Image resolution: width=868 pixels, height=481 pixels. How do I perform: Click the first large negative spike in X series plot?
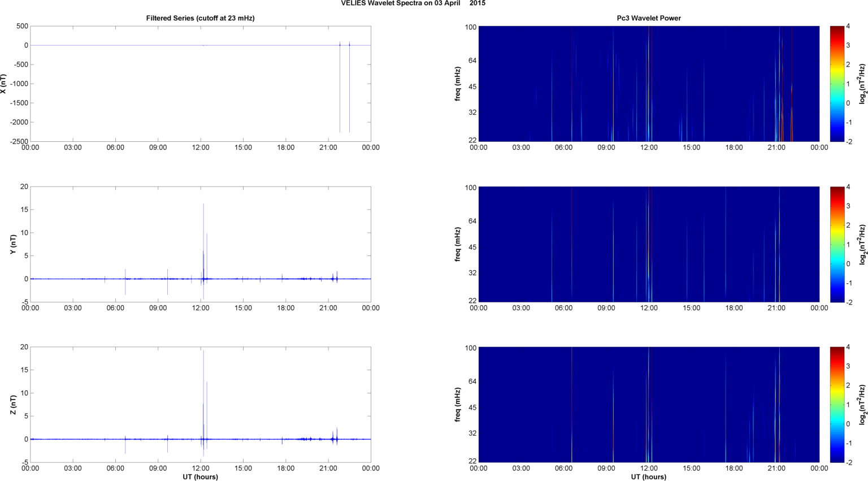340,88
